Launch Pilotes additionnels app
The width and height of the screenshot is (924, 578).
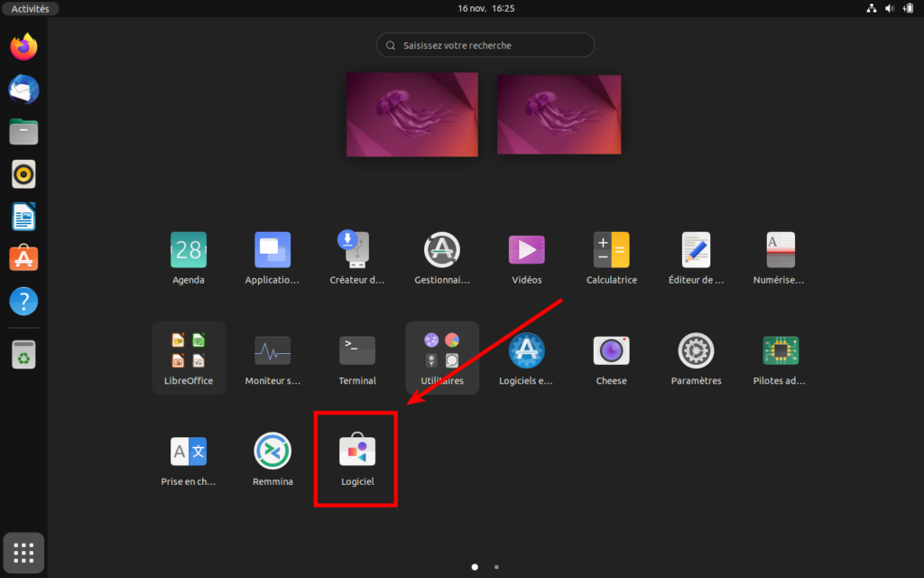tap(780, 350)
